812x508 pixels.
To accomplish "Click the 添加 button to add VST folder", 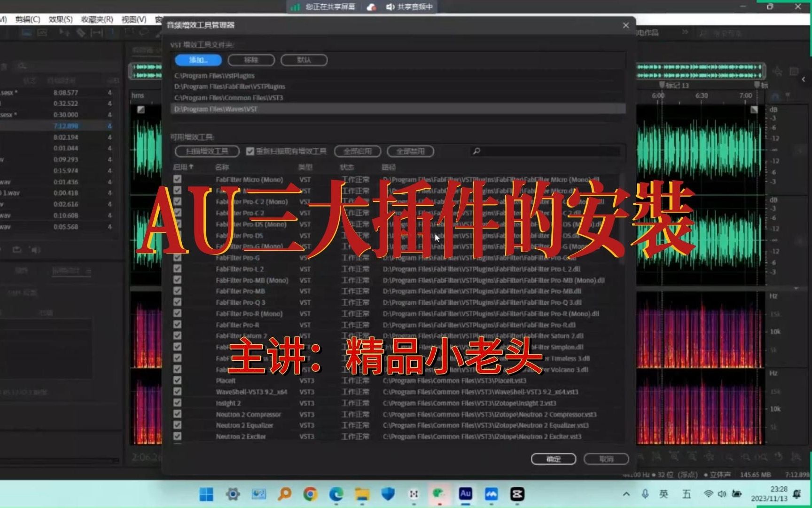I will coord(198,60).
